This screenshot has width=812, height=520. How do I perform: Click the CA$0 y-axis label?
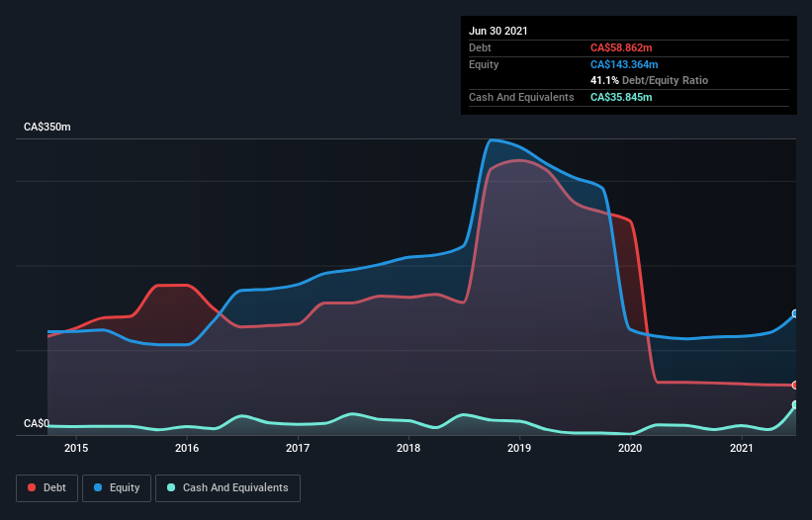37,423
